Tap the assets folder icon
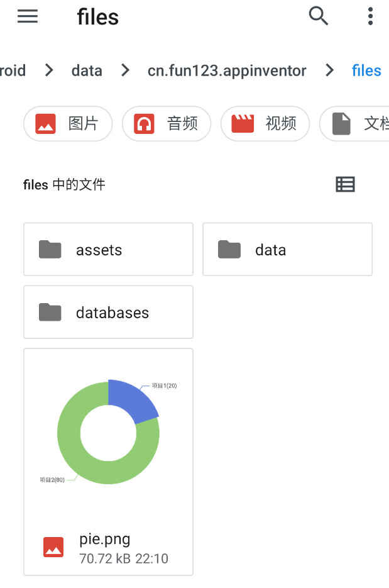 point(50,250)
